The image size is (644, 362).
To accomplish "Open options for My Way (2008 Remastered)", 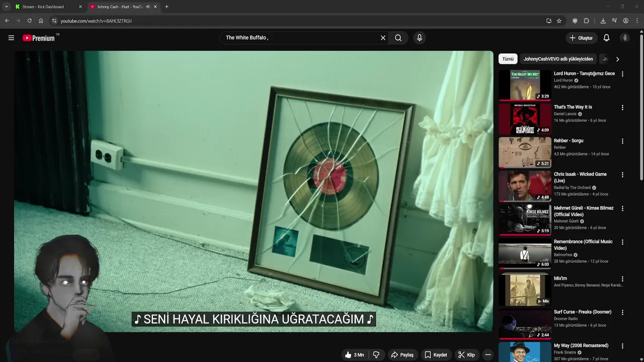I will (622, 346).
